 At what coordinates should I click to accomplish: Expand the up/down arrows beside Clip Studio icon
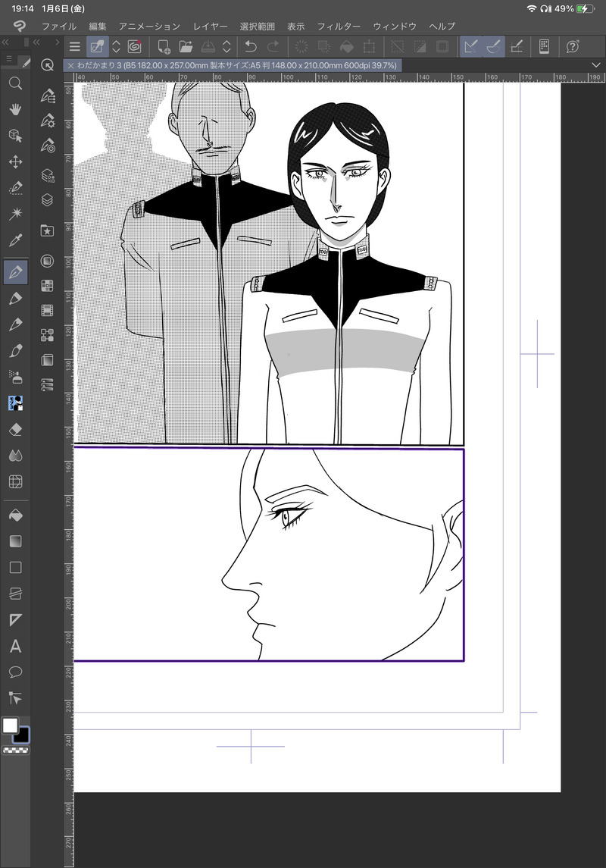click(x=116, y=46)
